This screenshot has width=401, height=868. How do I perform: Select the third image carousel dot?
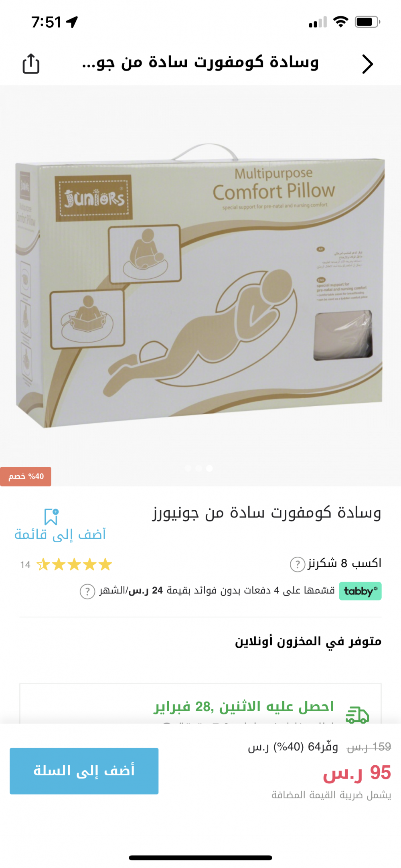(209, 468)
